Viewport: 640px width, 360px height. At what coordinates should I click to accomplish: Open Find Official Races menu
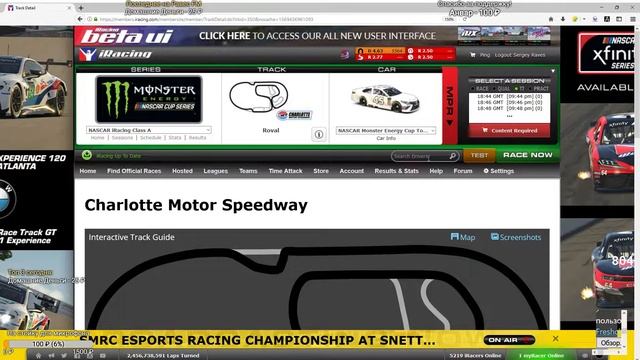(134, 171)
